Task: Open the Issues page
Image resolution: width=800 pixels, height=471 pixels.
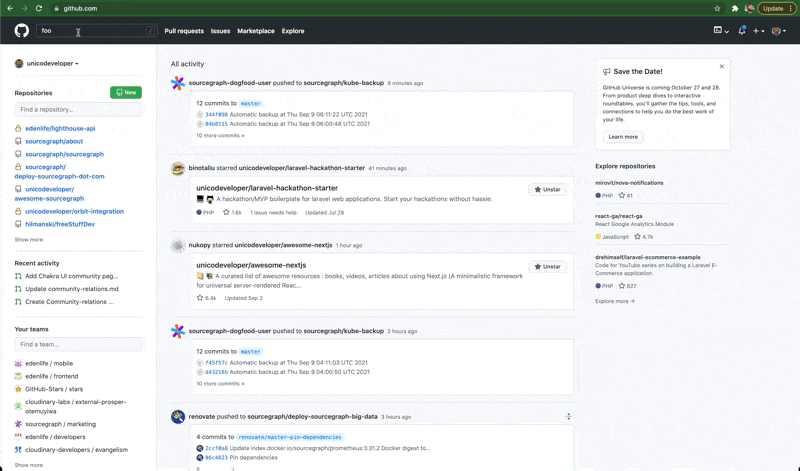Action: [x=220, y=31]
